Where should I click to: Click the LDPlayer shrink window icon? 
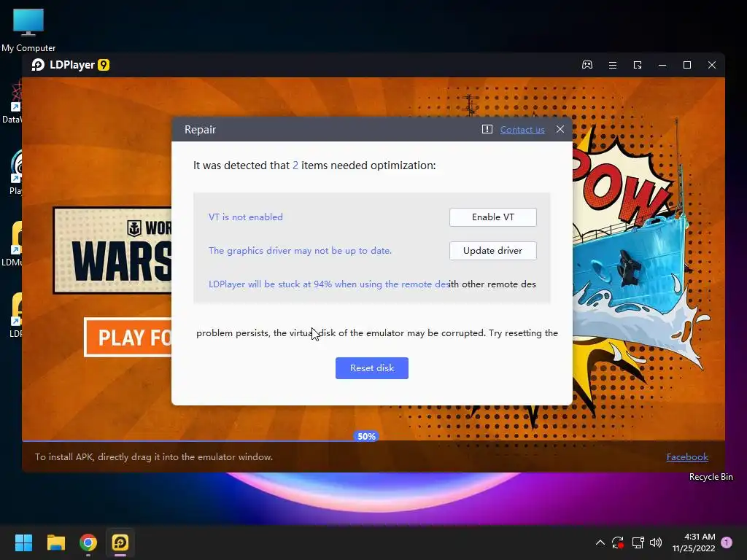tap(638, 65)
